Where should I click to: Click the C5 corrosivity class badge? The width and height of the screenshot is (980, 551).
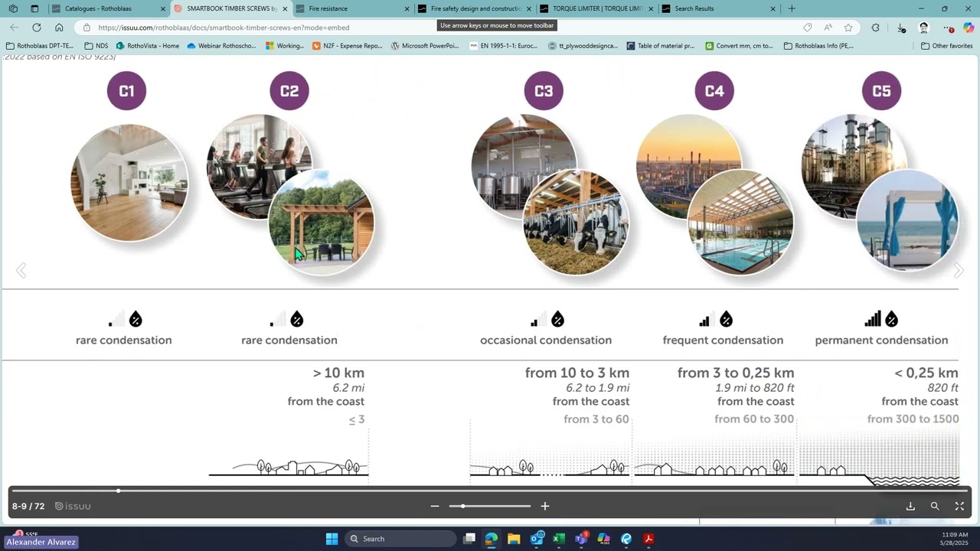pos(881,91)
